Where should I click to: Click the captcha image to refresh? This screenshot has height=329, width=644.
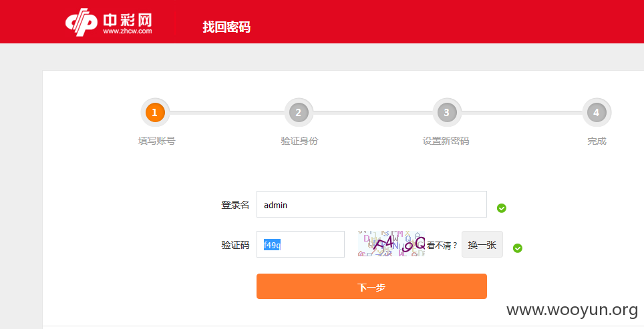click(391, 244)
